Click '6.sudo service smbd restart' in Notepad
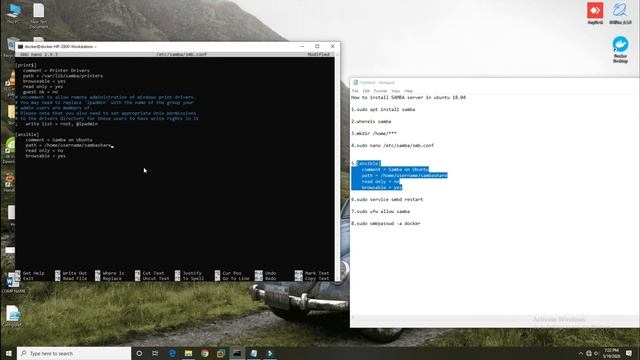The image size is (640, 360). click(x=387, y=200)
